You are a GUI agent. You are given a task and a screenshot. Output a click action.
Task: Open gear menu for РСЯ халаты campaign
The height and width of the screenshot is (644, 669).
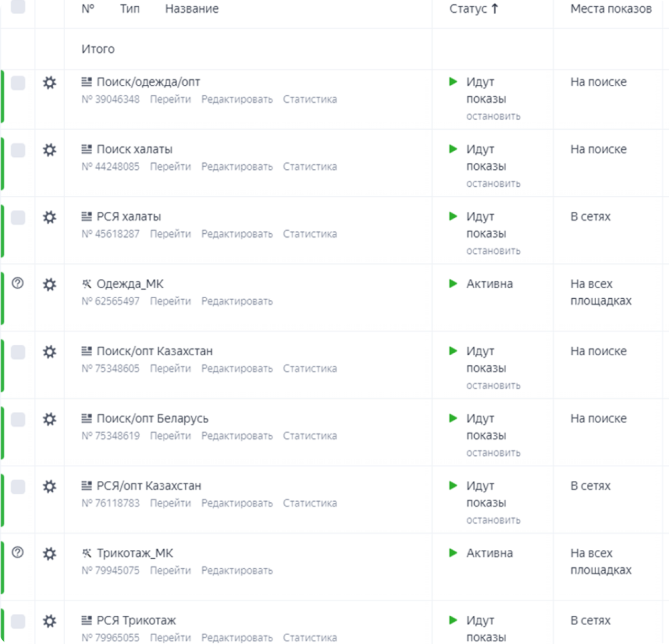point(49,217)
